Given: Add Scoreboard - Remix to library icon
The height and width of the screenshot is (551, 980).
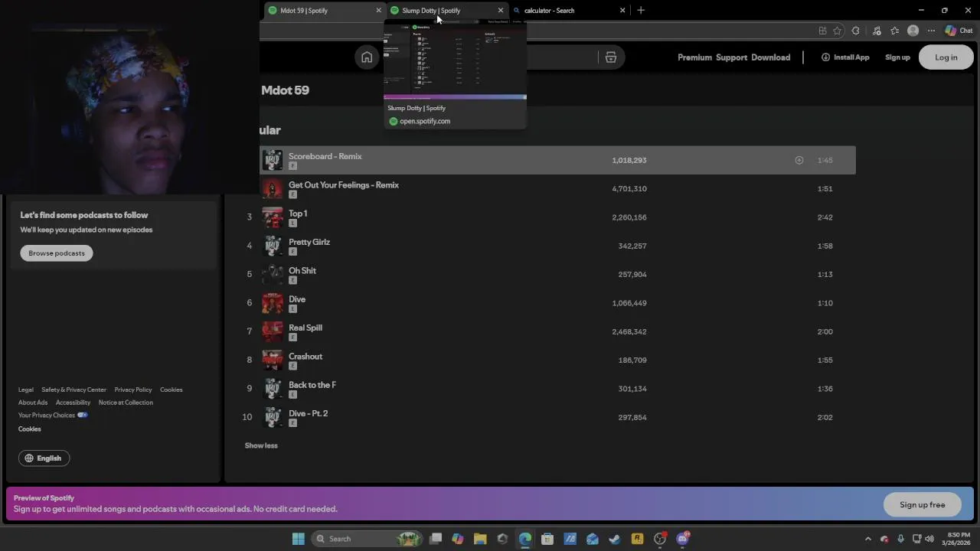Looking at the screenshot, I should click(799, 160).
